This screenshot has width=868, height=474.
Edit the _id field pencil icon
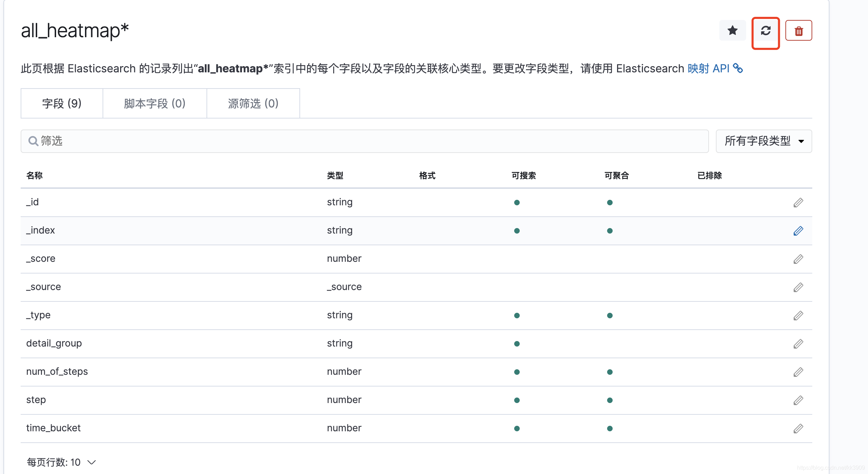tap(798, 203)
